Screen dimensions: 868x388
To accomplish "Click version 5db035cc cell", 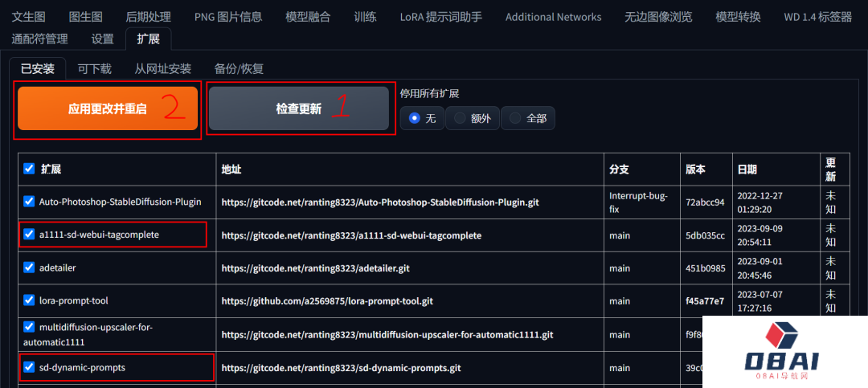I will click(705, 235).
